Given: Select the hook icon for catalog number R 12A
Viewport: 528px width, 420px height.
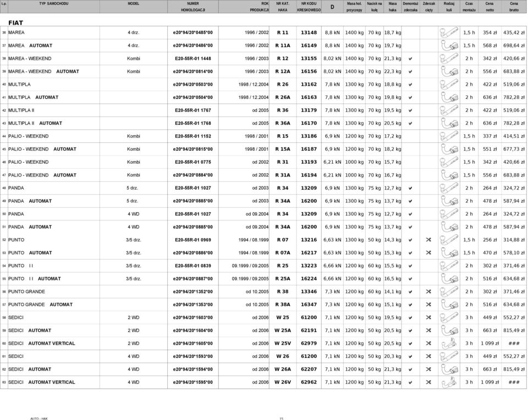Looking at the screenshot, I should (449, 71).
